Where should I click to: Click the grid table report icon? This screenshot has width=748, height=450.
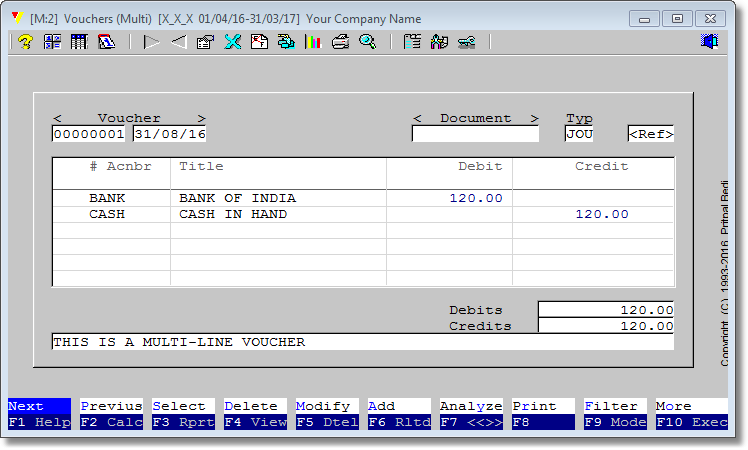point(79,42)
